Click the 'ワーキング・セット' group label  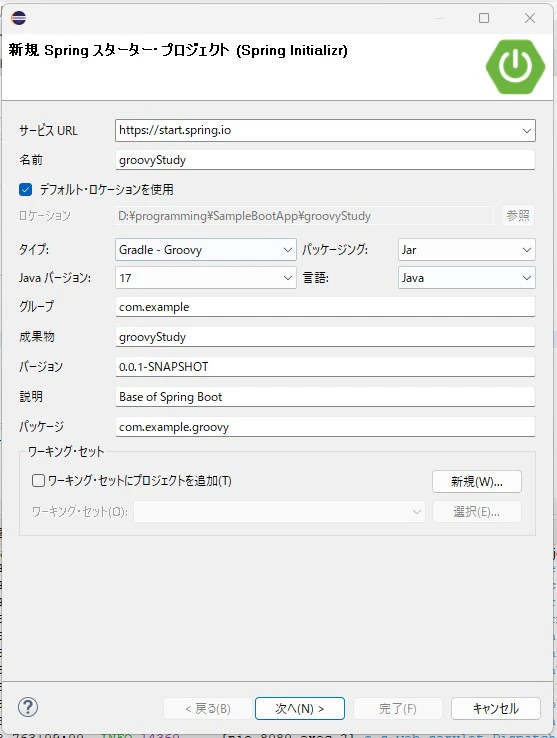[x=66, y=451]
